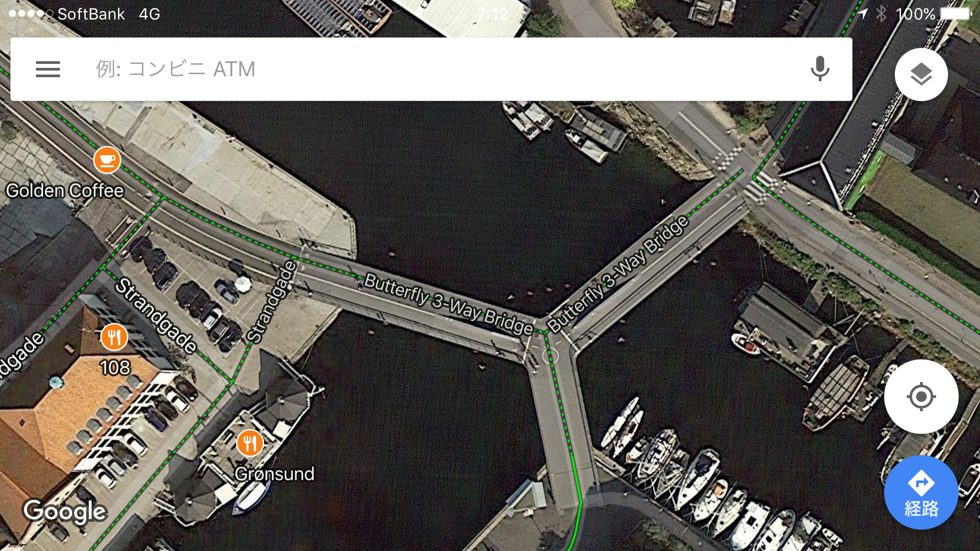Select the Grønsund restaurant marker icon

(250, 443)
